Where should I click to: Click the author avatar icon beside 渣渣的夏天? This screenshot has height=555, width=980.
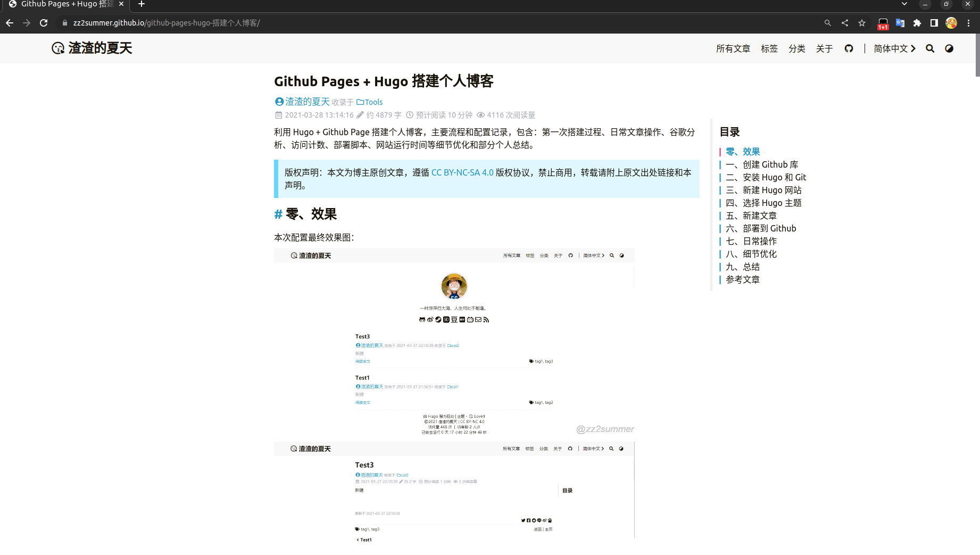coord(279,101)
